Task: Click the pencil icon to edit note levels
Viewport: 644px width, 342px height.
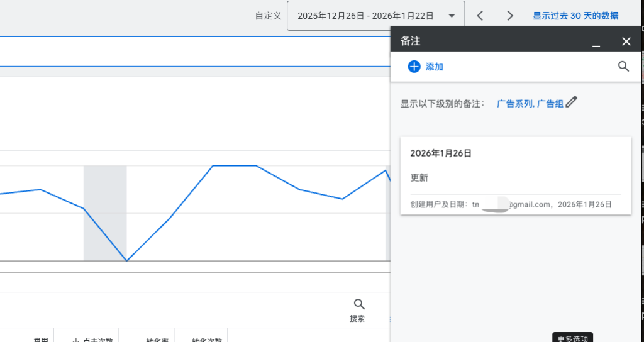Action: (571, 102)
